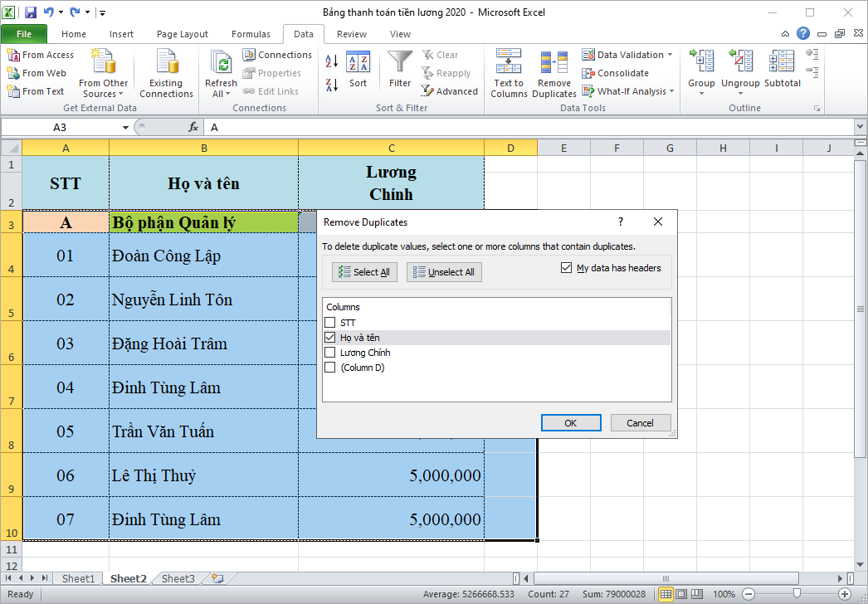Click the Unselect All button
The width and height of the screenshot is (868, 604).
tap(444, 271)
